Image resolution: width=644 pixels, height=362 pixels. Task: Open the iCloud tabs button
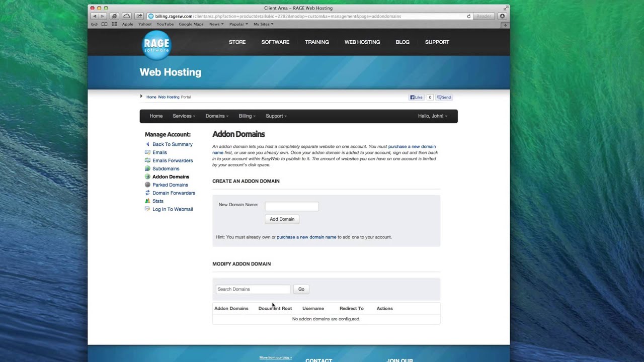(x=127, y=16)
